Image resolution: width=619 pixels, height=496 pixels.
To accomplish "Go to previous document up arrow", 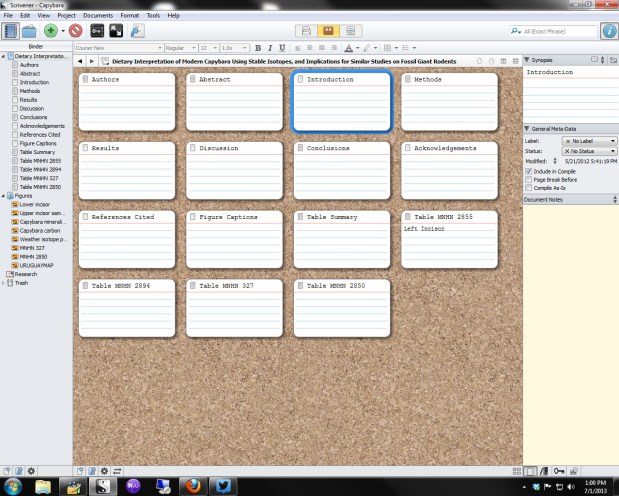I will pos(479,61).
